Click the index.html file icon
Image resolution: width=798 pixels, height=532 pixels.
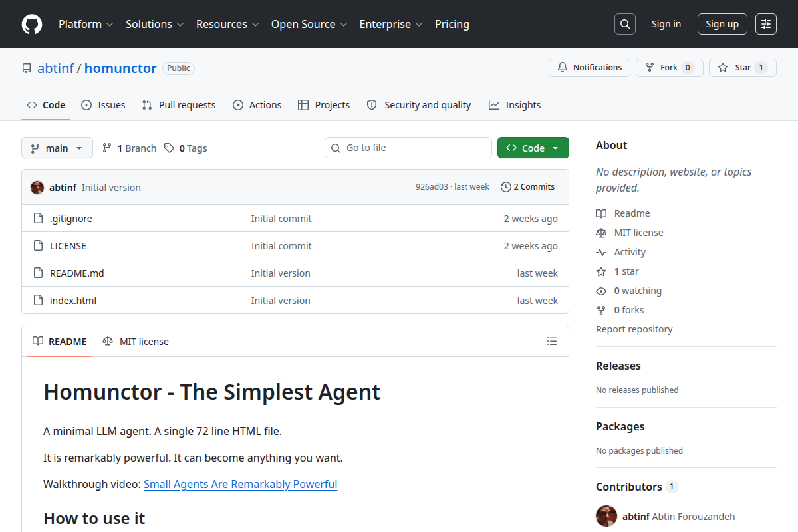[38, 301]
